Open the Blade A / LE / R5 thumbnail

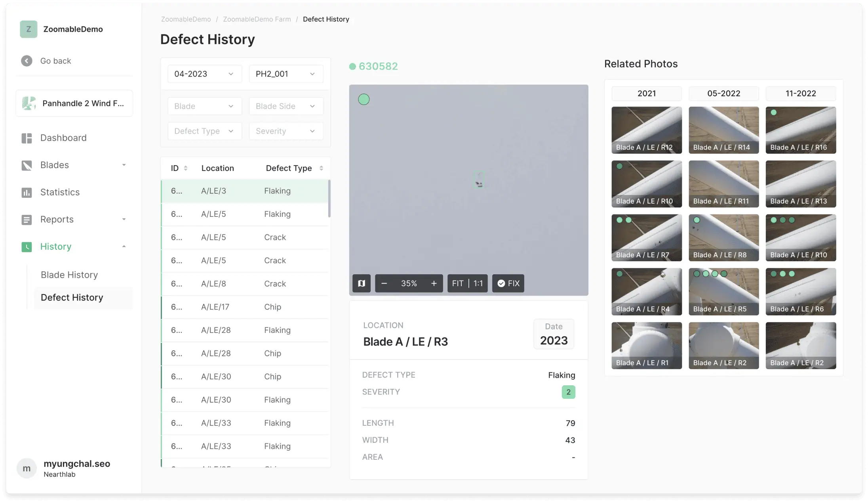tap(723, 292)
